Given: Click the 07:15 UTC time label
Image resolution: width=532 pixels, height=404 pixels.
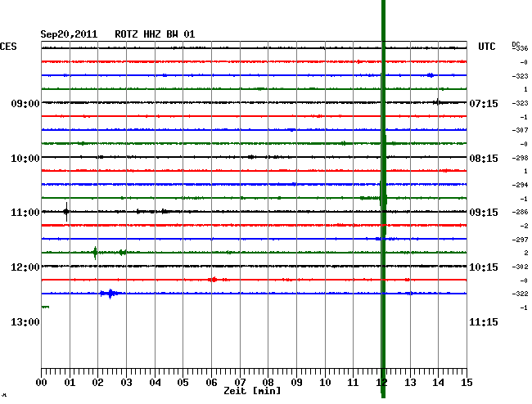Looking at the screenshot, I should pyautogui.click(x=484, y=103).
